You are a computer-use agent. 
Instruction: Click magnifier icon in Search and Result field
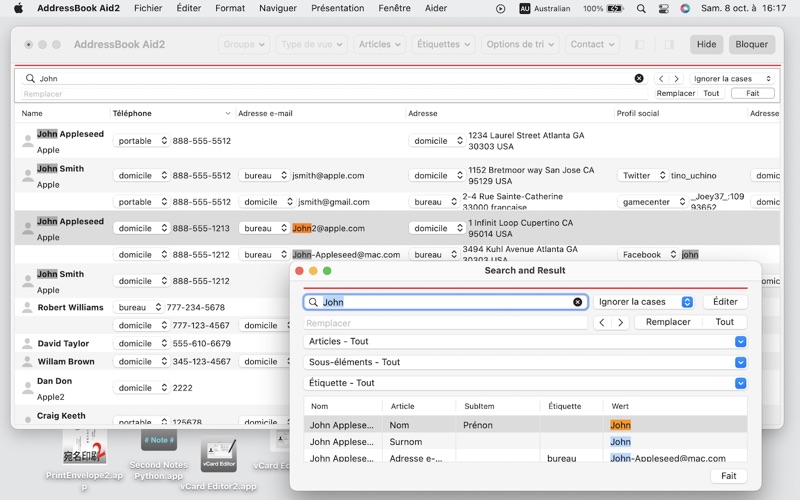[x=313, y=302]
